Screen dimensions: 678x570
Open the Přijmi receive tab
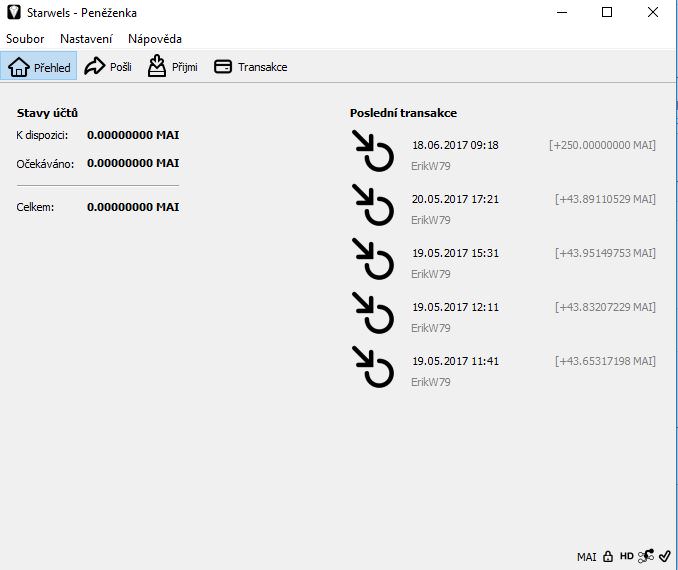click(172, 66)
